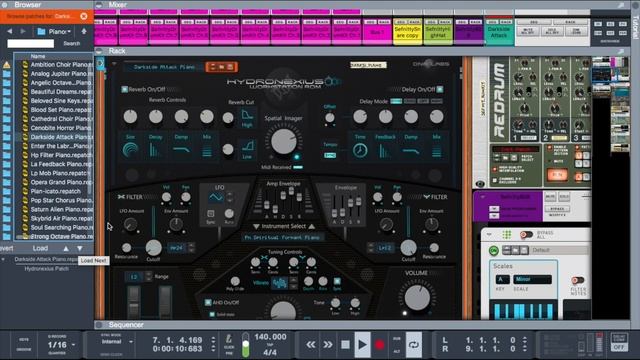
Task: Step the left filter type selector
Action: (191, 248)
